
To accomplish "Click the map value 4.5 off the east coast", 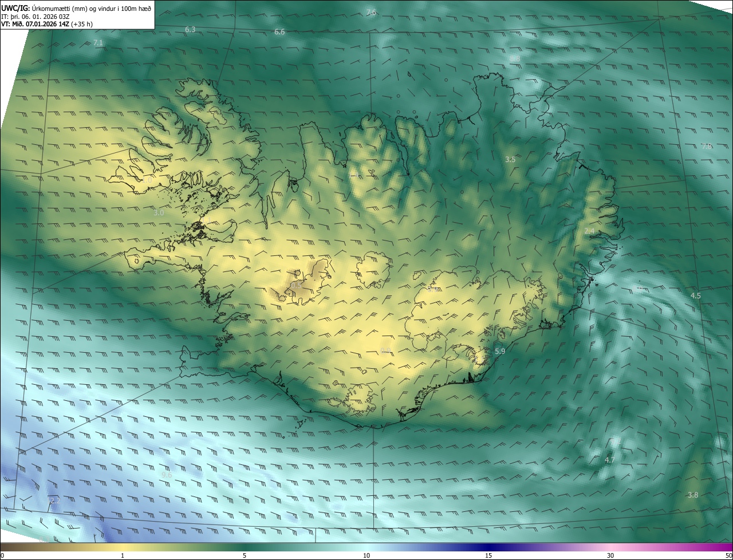I will (x=696, y=295).
